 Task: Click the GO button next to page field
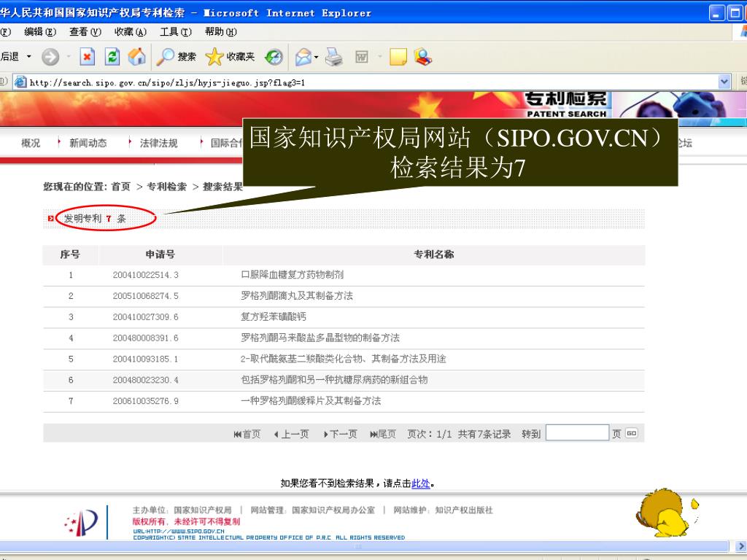[631, 433]
